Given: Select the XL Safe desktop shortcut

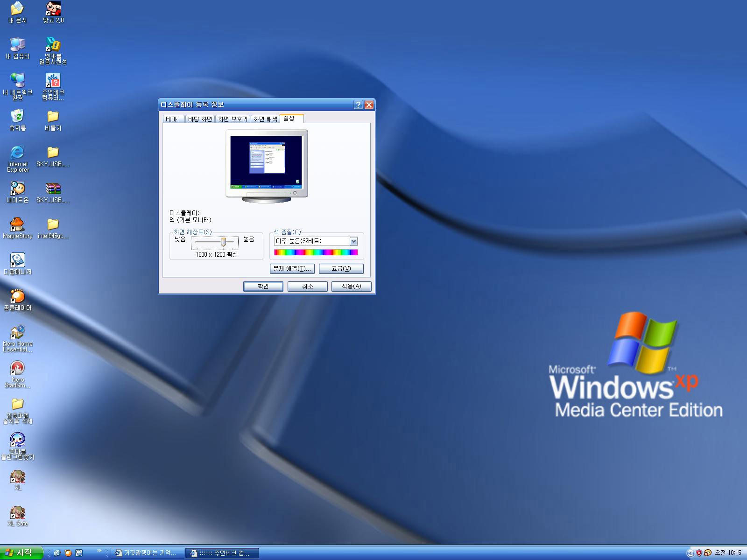Looking at the screenshot, I should (17, 515).
